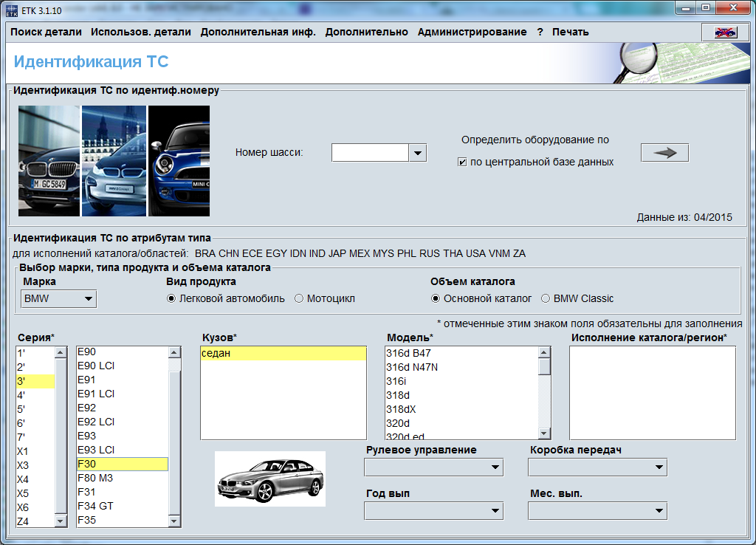The width and height of the screenshot is (756, 545).
Task: Select the F31 body entry
Action: click(123, 492)
